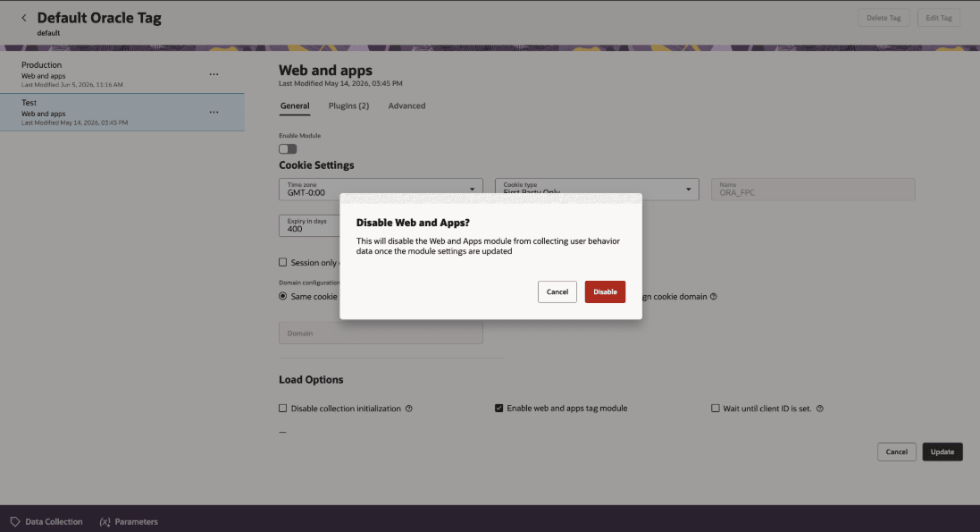Uncheck Enable web and apps tag module
This screenshot has width=980, height=532.
click(x=498, y=408)
